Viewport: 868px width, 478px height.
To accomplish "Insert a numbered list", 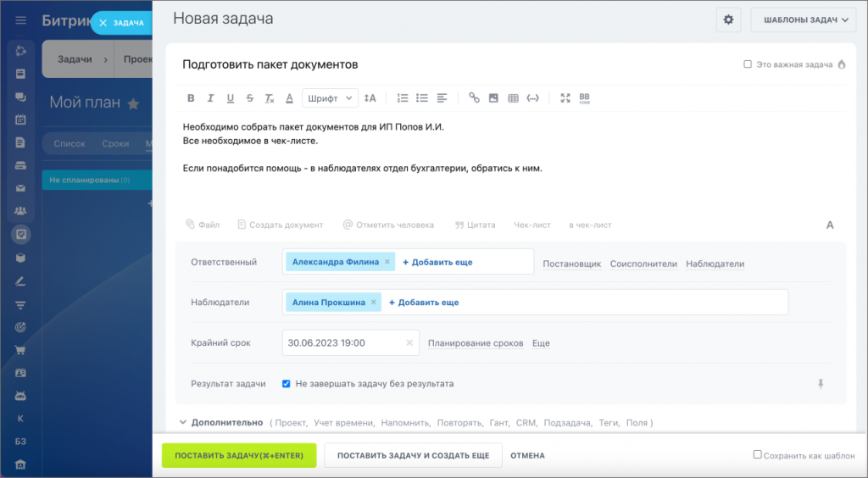I will click(403, 98).
